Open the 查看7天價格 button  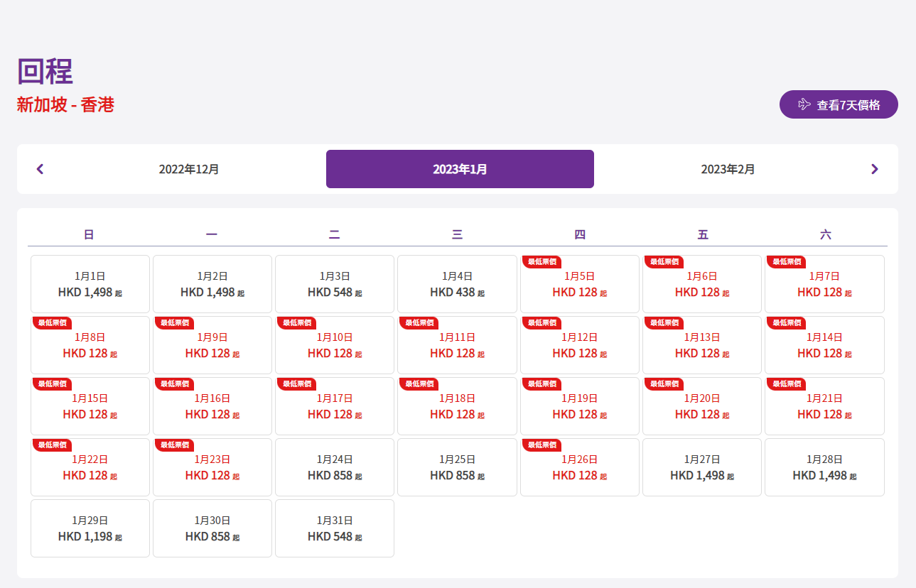(x=839, y=104)
